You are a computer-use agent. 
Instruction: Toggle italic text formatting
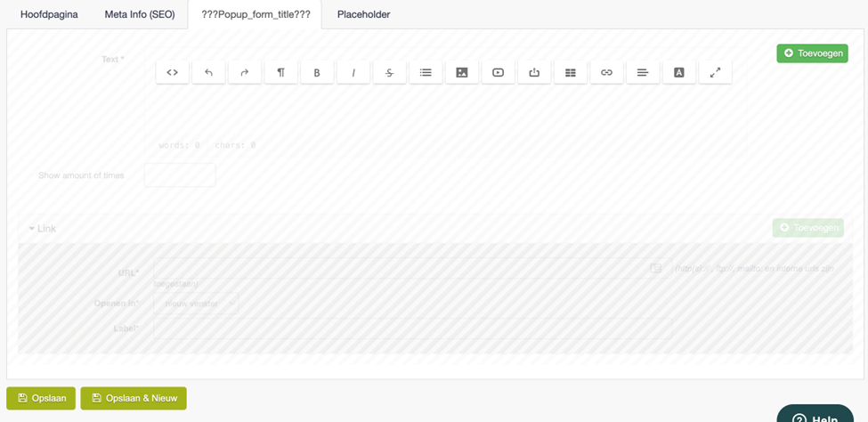[x=353, y=72]
